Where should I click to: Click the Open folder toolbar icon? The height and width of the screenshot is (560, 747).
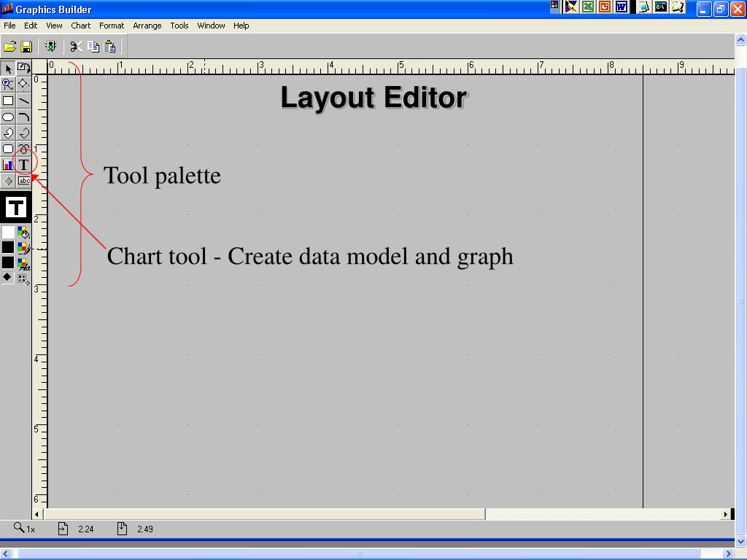coord(10,46)
